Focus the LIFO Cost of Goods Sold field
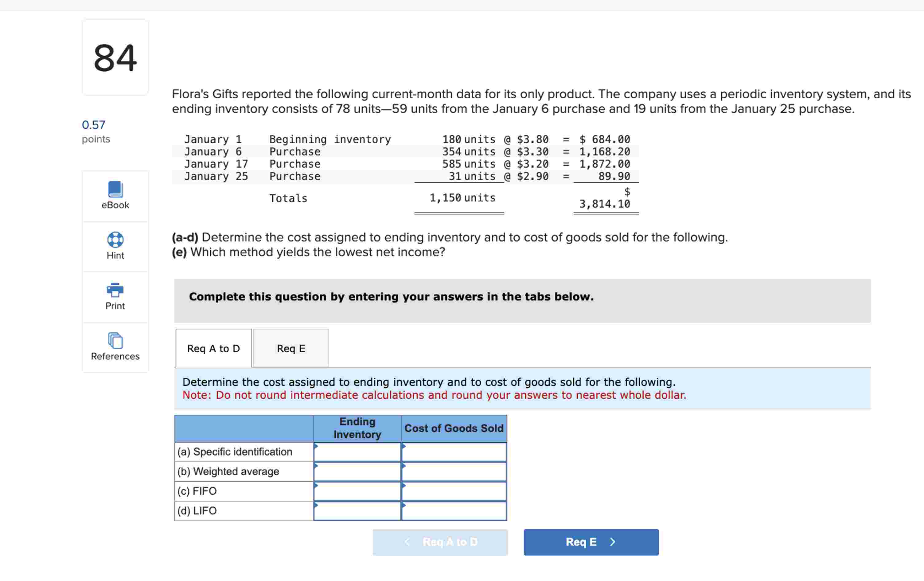This screenshot has height=581, width=924. coord(454,511)
